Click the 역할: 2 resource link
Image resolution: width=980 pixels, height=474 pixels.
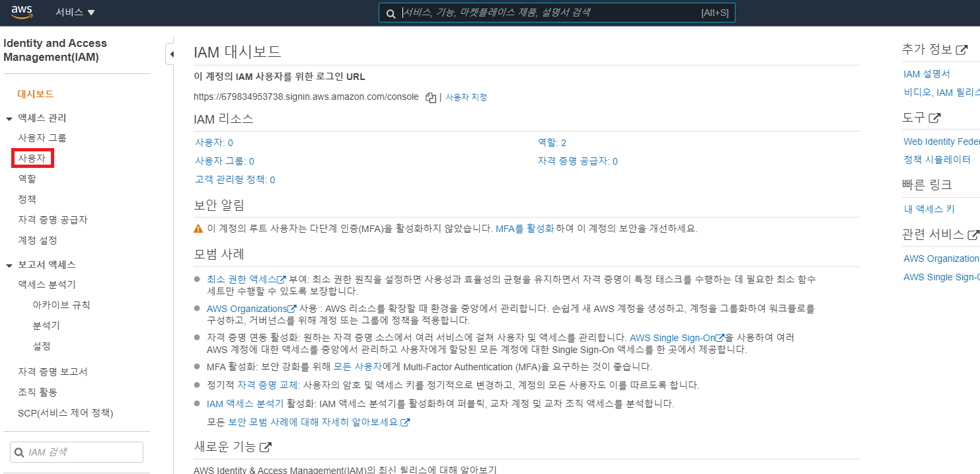(x=552, y=143)
